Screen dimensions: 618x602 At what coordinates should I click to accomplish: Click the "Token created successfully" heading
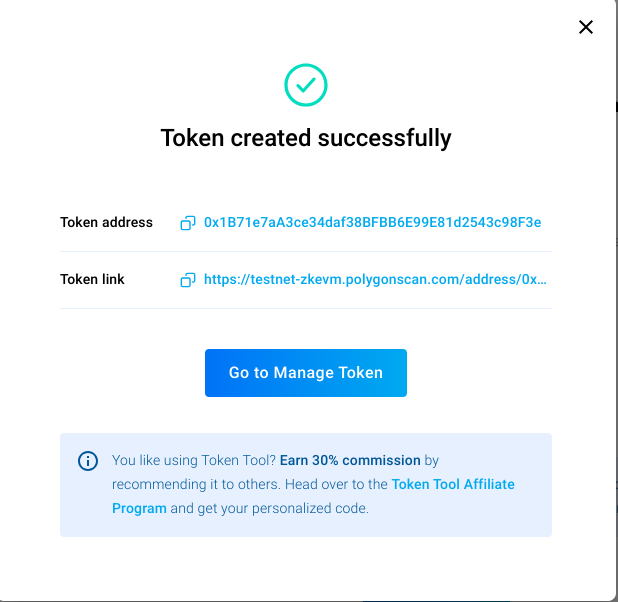[306, 138]
